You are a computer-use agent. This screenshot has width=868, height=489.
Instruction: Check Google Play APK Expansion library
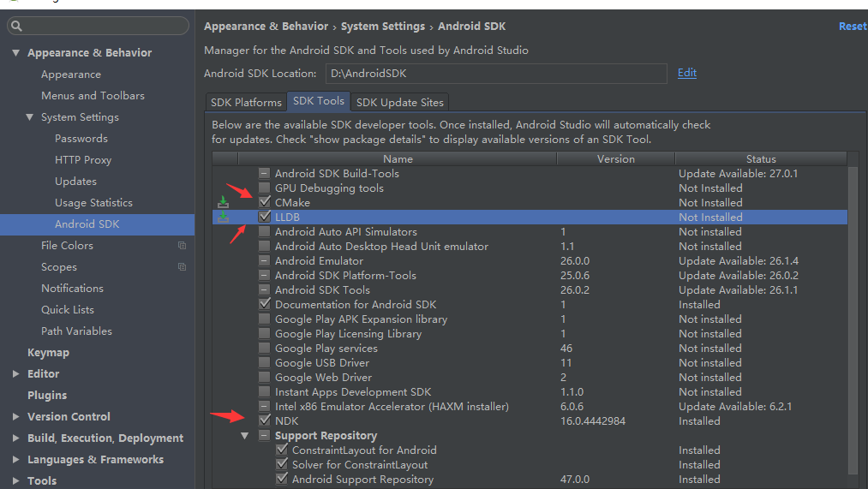pos(265,319)
